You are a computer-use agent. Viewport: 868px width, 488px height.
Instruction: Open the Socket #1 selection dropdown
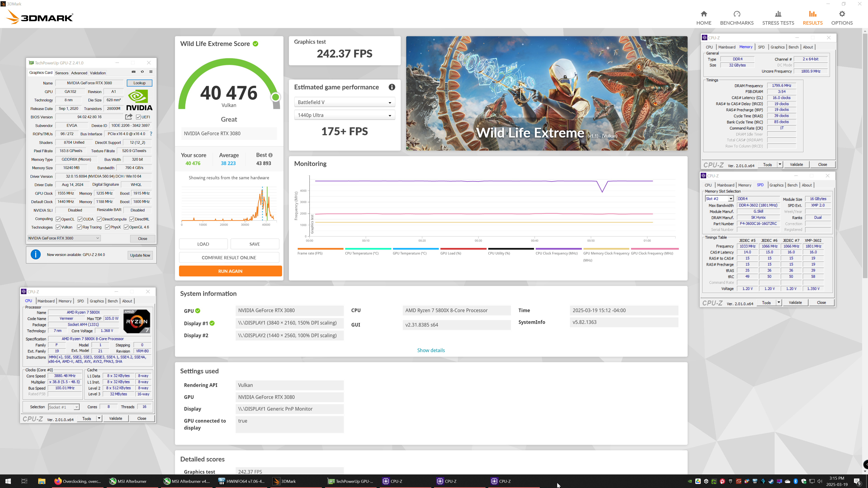[64, 407]
